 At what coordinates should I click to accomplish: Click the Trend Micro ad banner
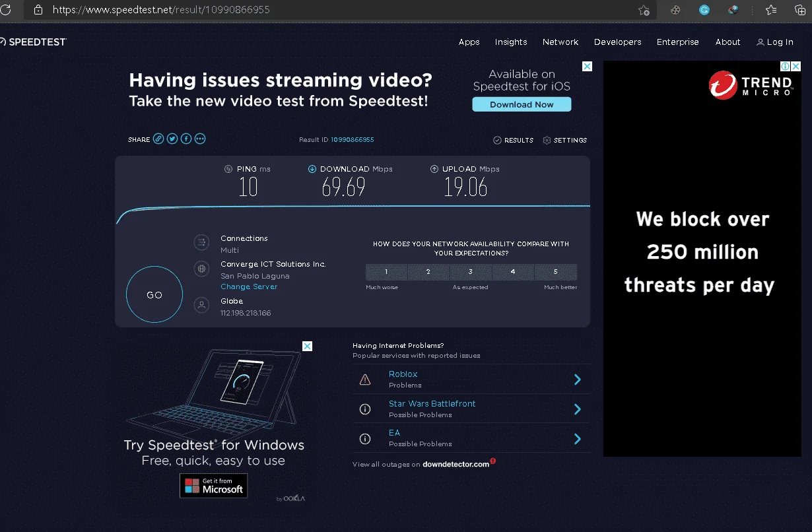click(702, 259)
